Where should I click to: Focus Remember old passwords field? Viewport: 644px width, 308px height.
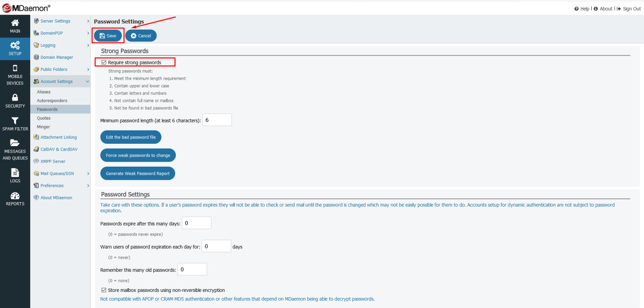192,269
